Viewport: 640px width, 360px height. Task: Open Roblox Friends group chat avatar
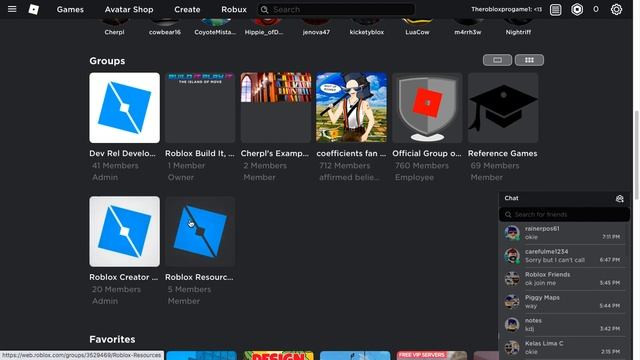[512, 279]
